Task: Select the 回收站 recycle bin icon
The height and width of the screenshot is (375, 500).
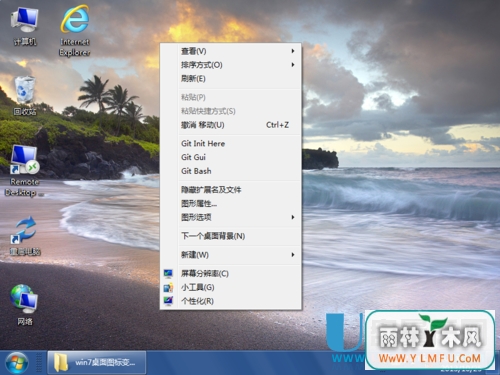Action: point(25,95)
